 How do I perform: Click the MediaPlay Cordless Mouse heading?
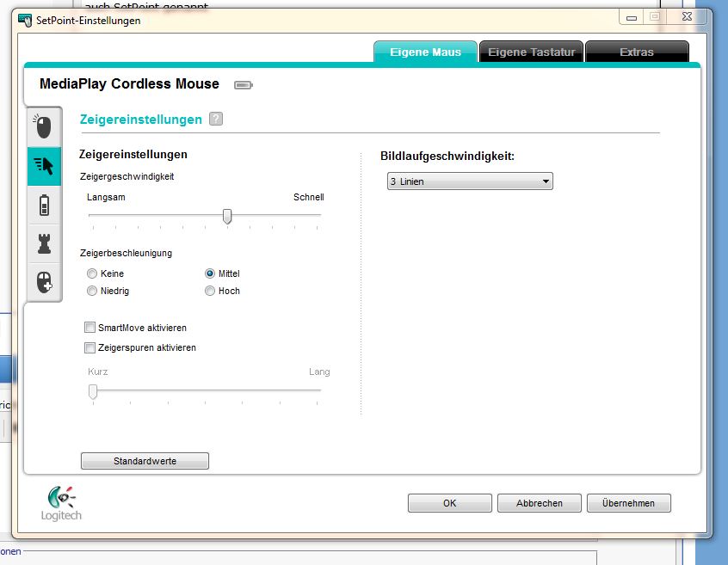(x=129, y=84)
